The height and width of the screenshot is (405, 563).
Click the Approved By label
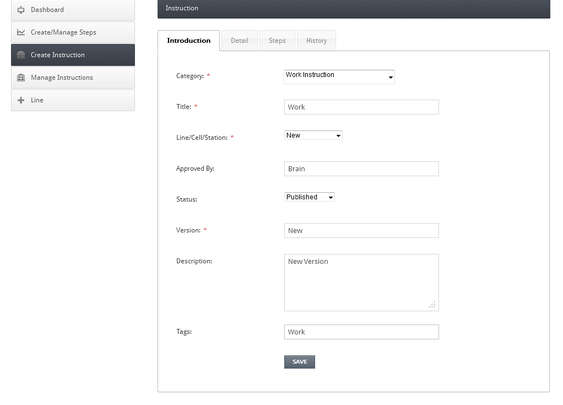pos(195,168)
